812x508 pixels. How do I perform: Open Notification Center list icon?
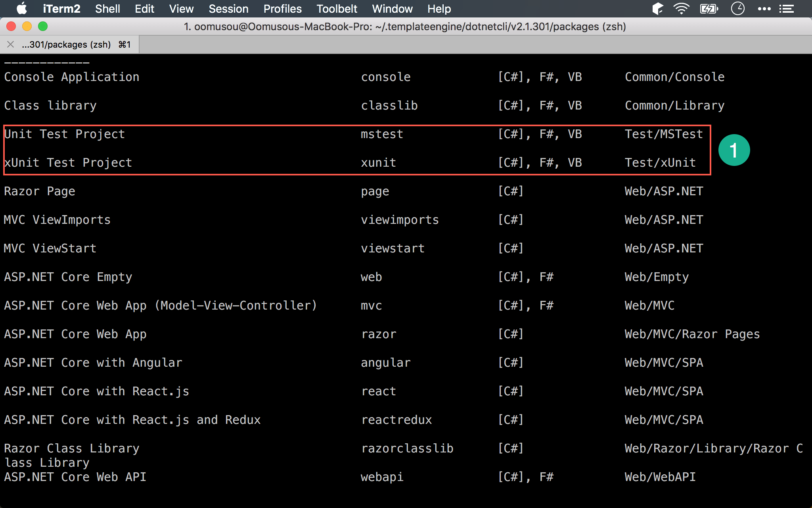click(x=787, y=9)
